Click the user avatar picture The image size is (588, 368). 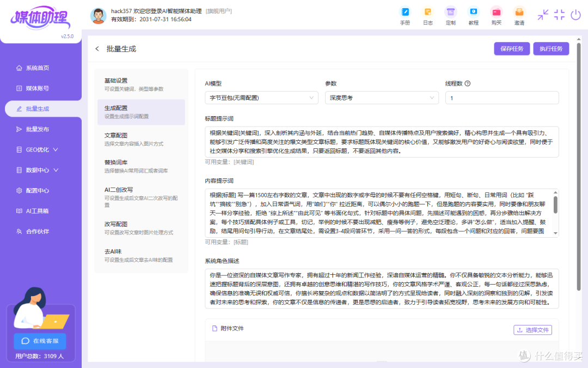[98, 16]
